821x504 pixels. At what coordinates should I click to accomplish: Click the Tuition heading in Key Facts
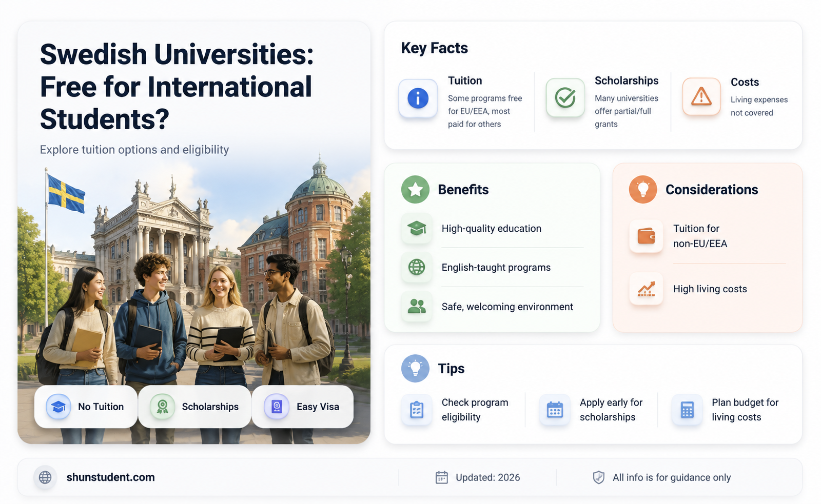[x=465, y=80]
